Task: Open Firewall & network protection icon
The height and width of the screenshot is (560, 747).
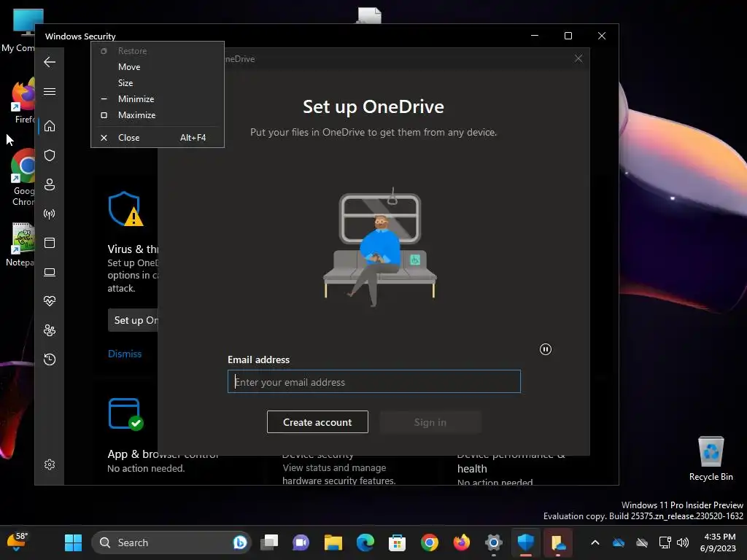Action: coord(50,214)
